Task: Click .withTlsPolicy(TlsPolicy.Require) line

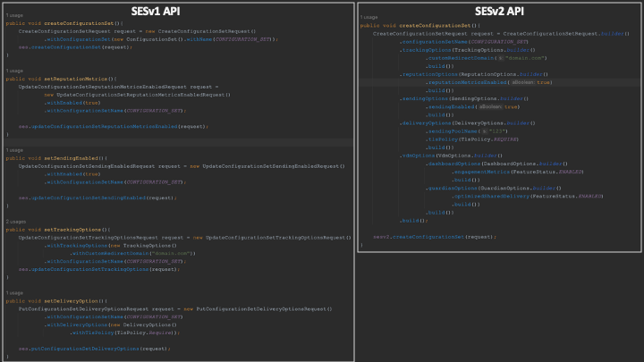Action: pos(125,333)
